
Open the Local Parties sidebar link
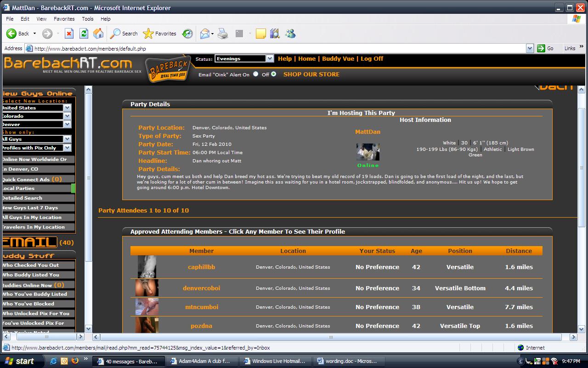[x=38, y=188]
